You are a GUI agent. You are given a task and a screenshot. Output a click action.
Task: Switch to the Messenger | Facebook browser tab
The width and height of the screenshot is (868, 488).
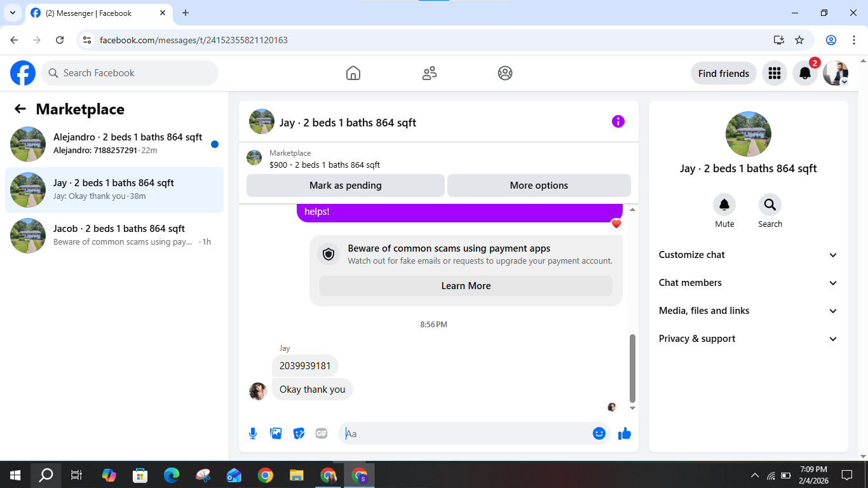click(x=98, y=13)
